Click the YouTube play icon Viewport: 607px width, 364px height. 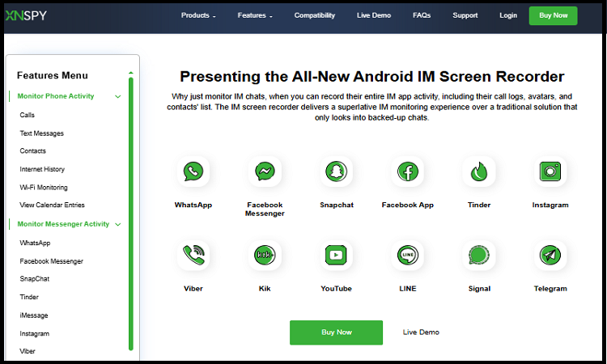(337, 255)
